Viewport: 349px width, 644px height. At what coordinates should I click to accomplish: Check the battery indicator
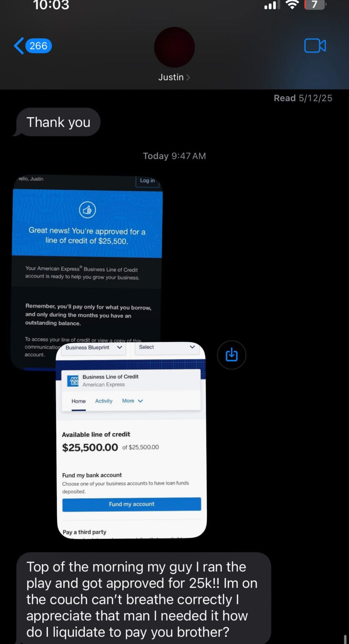pos(315,5)
